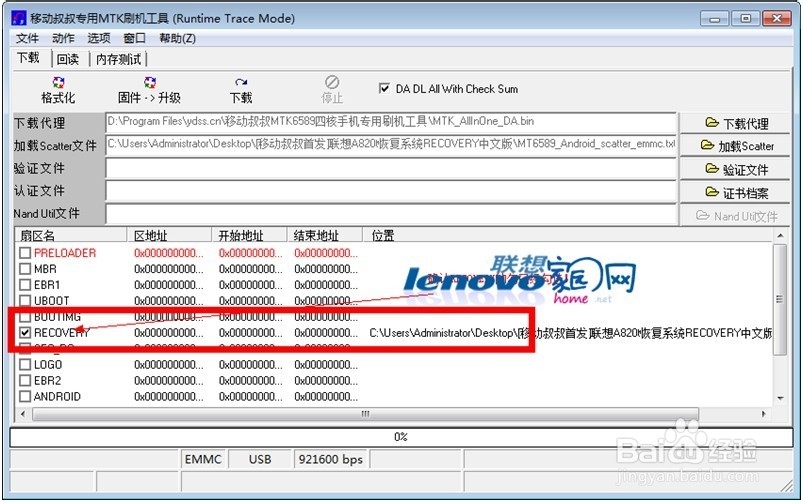Uncheck the RECOVERY partition checkbox
This screenshot has height=504, width=803.
point(25,332)
